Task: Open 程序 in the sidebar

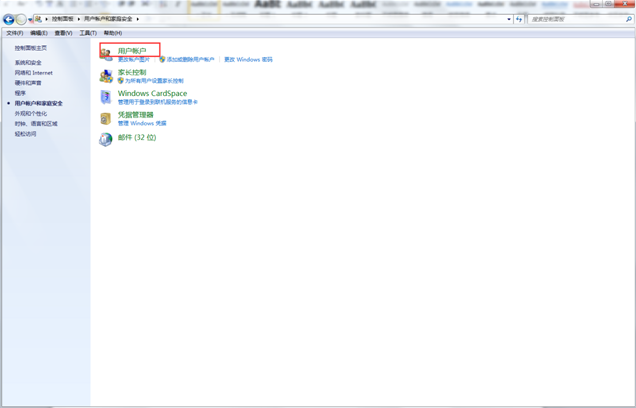Action: pos(20,93)
